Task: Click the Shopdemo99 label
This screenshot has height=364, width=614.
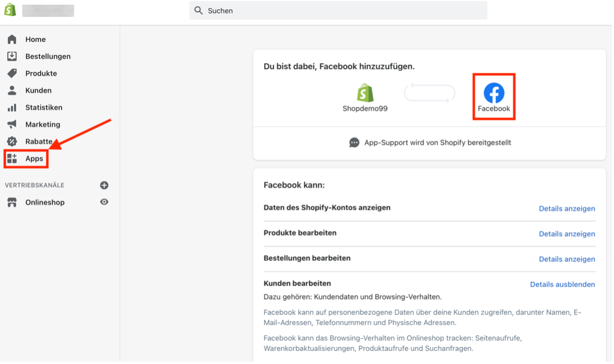Action: pos(365,109)
